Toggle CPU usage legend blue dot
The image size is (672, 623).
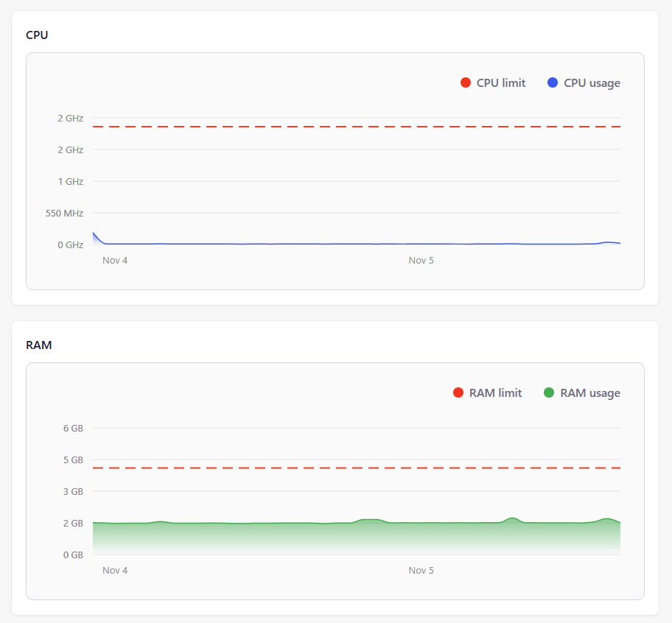553,82
